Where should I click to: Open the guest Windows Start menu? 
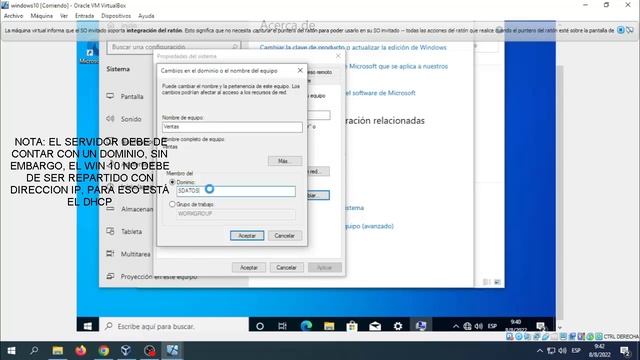pos(87,326)
